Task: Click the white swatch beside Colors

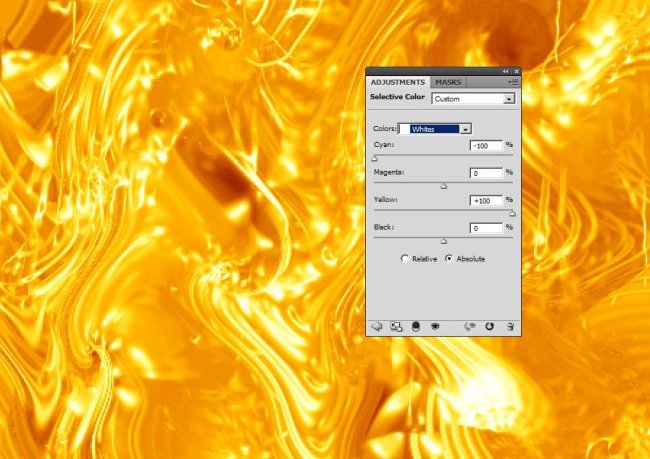Action: pos(403,129)
